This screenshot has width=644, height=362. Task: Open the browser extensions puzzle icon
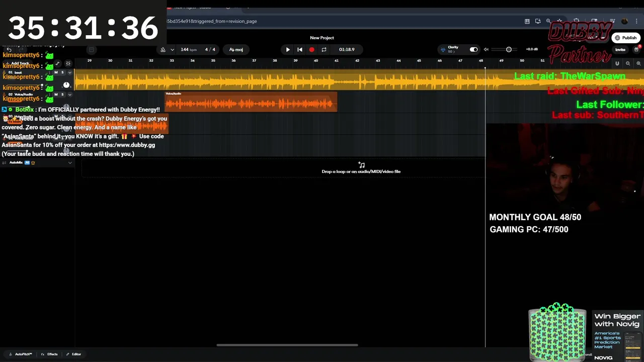coord(576,21)
